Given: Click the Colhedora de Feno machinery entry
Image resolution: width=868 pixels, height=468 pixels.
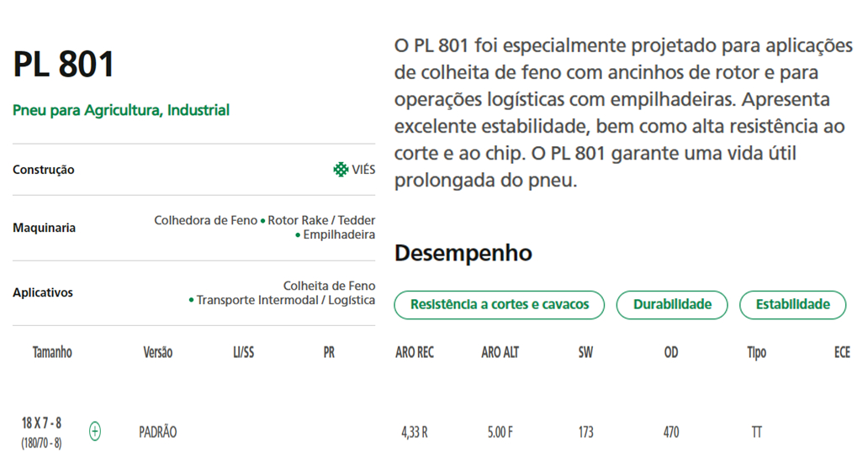Looking at the screenshot, I should point(205,220).
